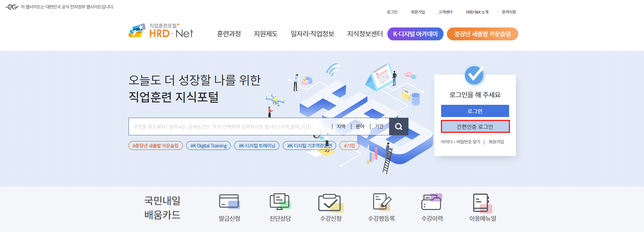Click the search magnifier button
The height and width of the screenshot is (232, 644).
399,127
